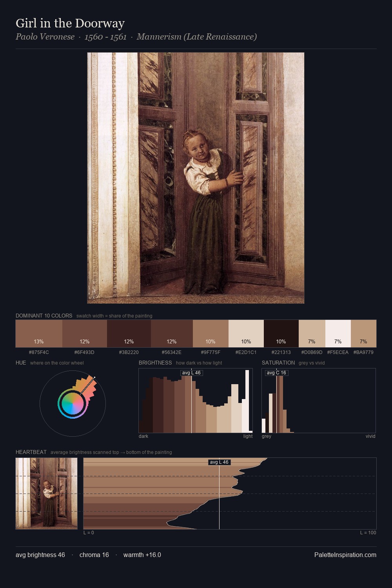Screen dimensions: 392x588
Task: Click the date '1560 - 1561'
Action: [x=105, y=37]
